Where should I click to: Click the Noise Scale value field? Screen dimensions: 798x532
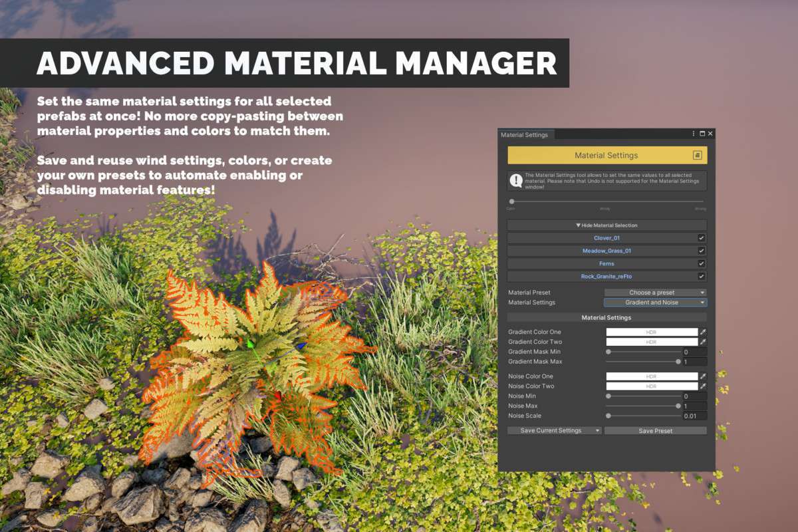point(694,416)
